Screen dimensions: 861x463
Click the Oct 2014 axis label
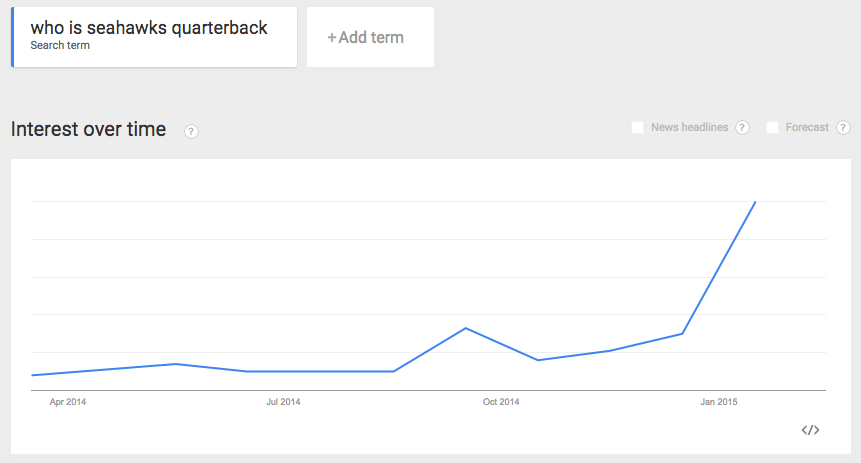(501, 402)
